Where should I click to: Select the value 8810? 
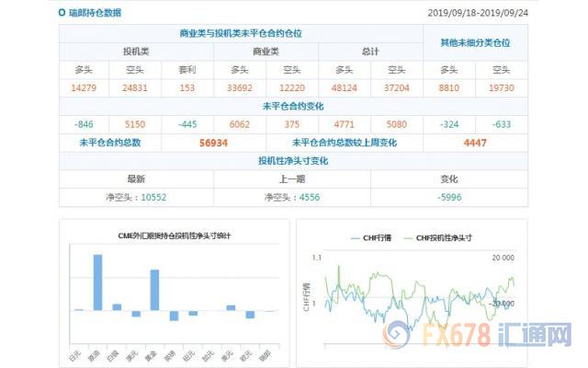pos(449,88)
